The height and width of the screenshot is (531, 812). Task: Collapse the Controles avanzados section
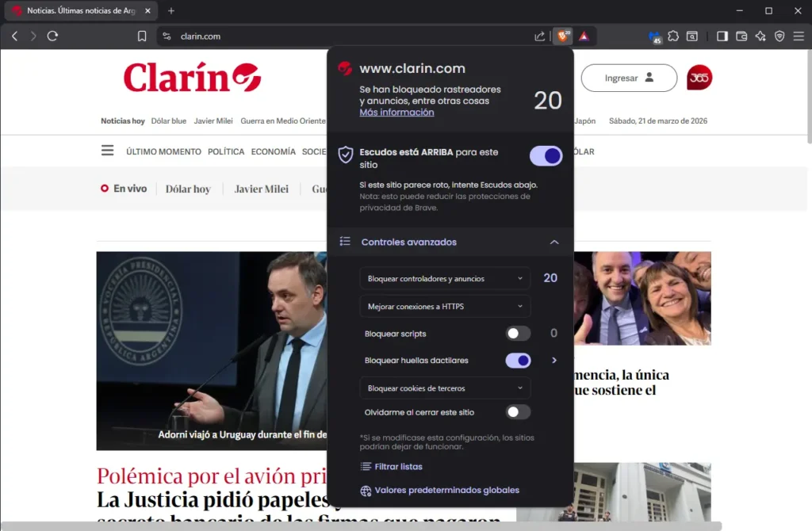[x=554, y=242]
